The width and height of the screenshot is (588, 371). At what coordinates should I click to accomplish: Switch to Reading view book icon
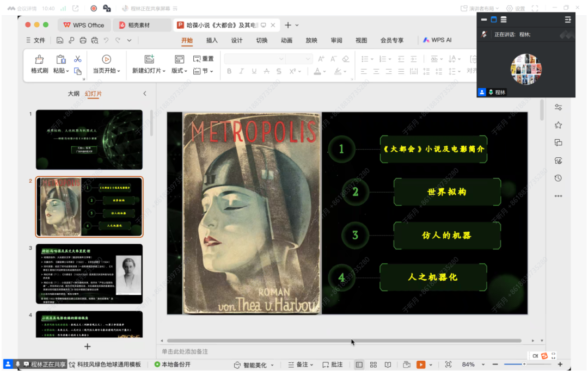(x=388, y=364)
